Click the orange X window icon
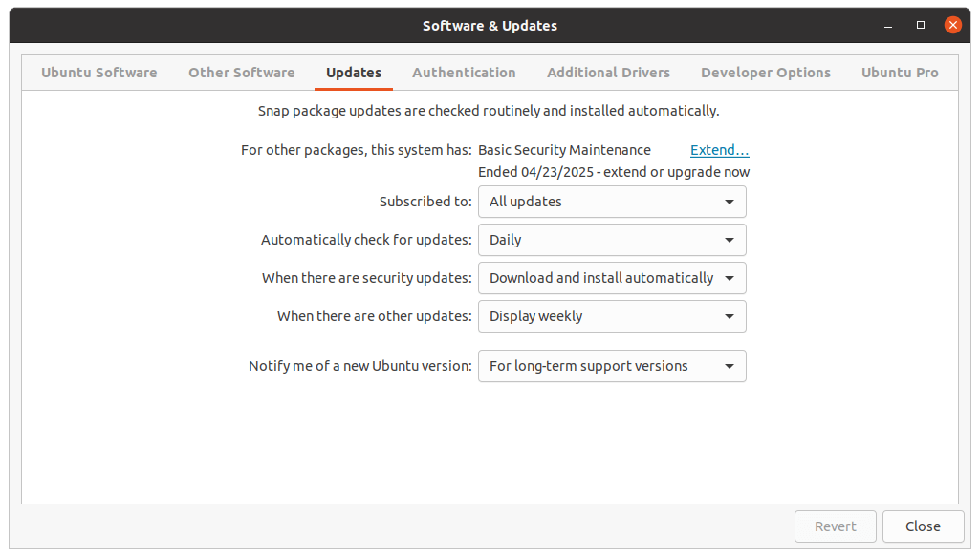This screenshot has width=980, height=558. (952, 25)
